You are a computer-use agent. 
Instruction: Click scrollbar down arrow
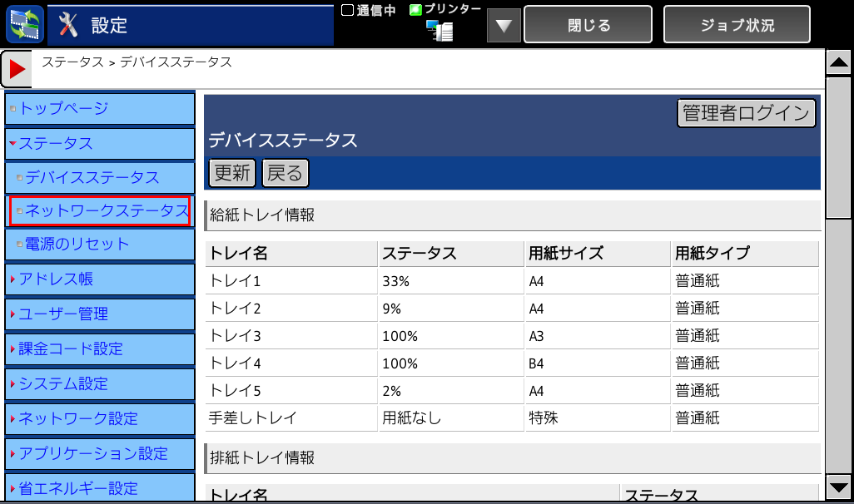pos(838,487)
